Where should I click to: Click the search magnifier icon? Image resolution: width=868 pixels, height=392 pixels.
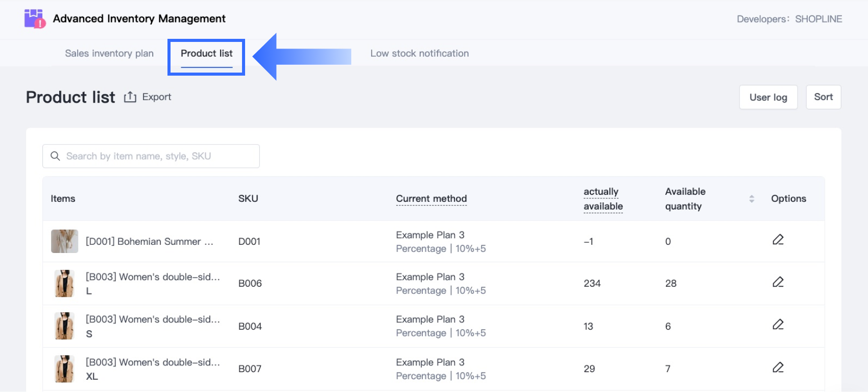(x=55, y=156)
